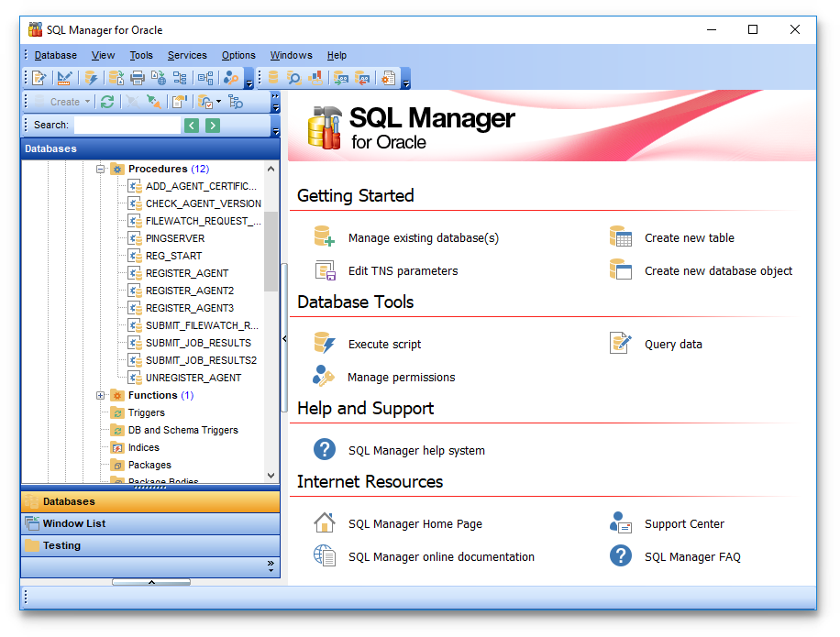Screen dimensions: 840x637
Task: Click the previous search result arrow button
Action: tap(192, 126)
